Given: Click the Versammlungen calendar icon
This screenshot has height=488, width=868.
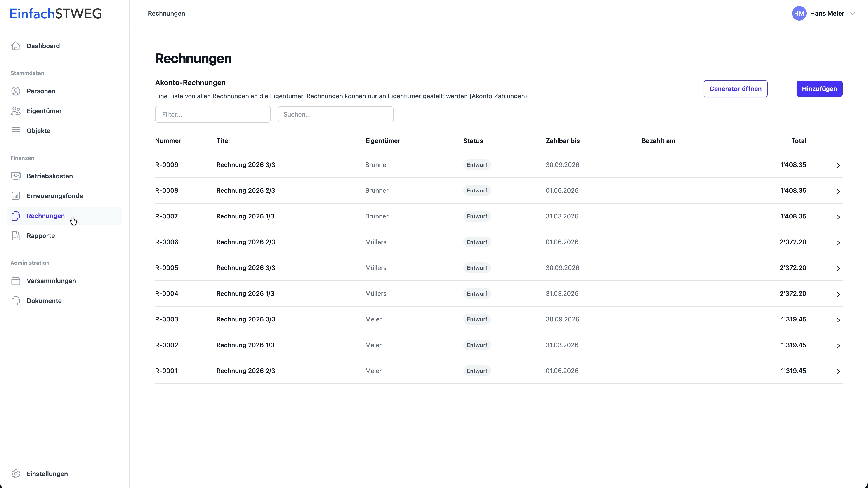Looking at the screenshot, I should pyautogui.click(x=16, y=281).
